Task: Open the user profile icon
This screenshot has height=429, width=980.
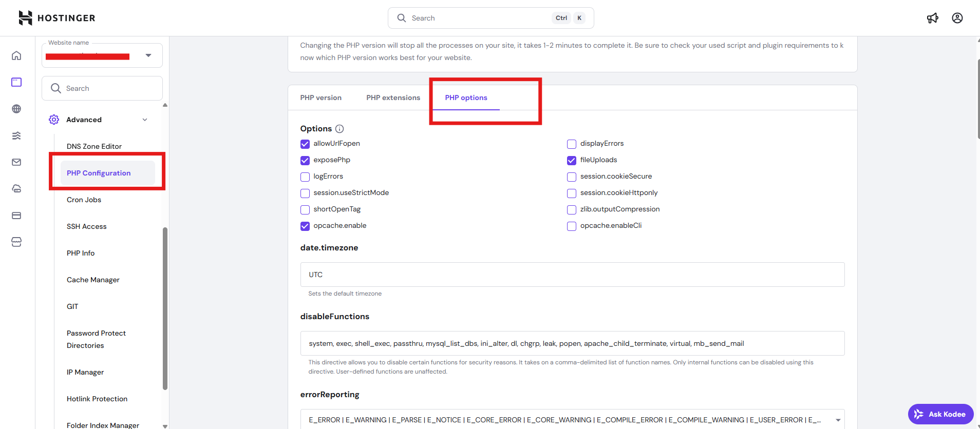Action: pyautogui.click(x=957, y=18)
